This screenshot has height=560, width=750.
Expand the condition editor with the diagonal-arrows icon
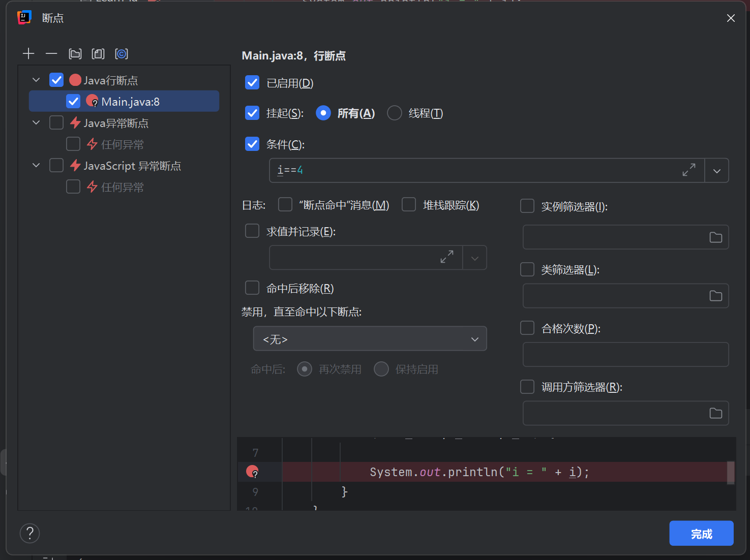tap(689, 170)
